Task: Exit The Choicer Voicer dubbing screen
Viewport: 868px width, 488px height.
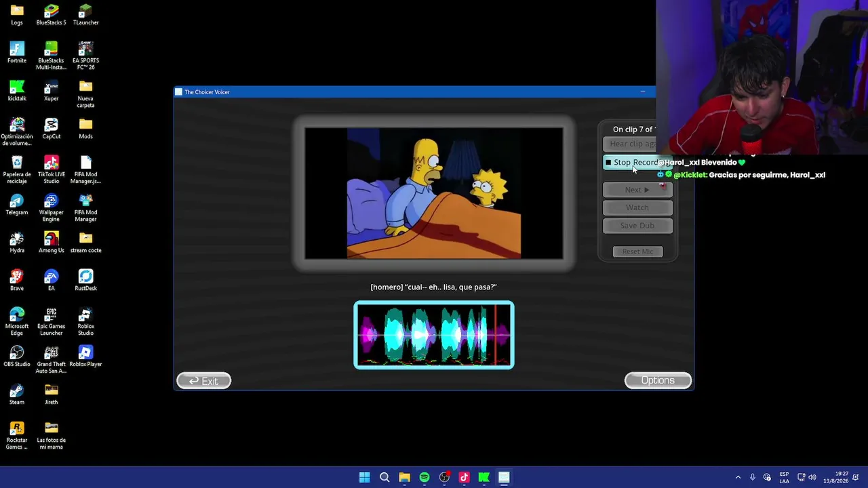Action: [x=203, y=381]
